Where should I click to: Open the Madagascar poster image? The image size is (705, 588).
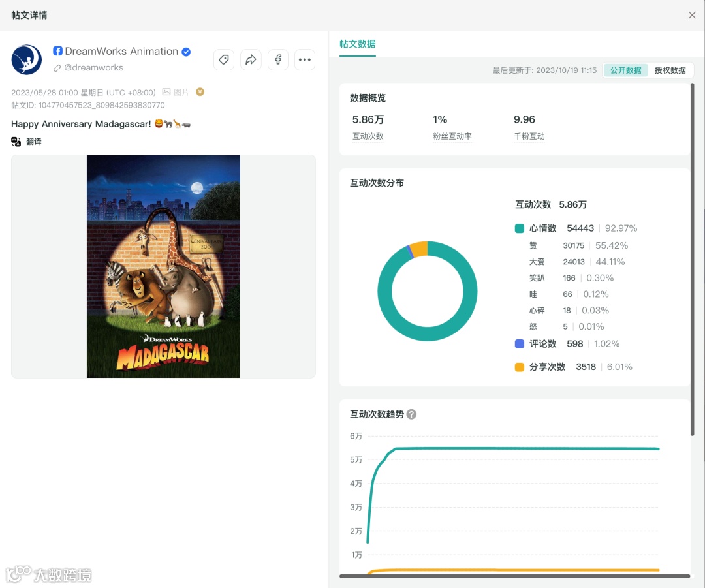click(163, 266)
